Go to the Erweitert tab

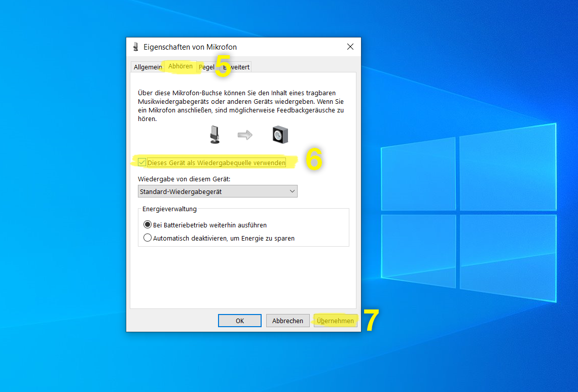(236, 67)
